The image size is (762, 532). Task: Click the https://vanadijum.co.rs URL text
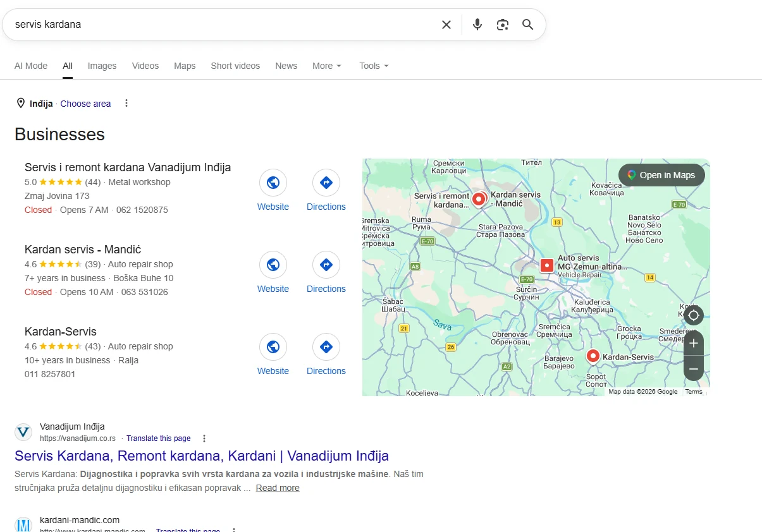78,438
